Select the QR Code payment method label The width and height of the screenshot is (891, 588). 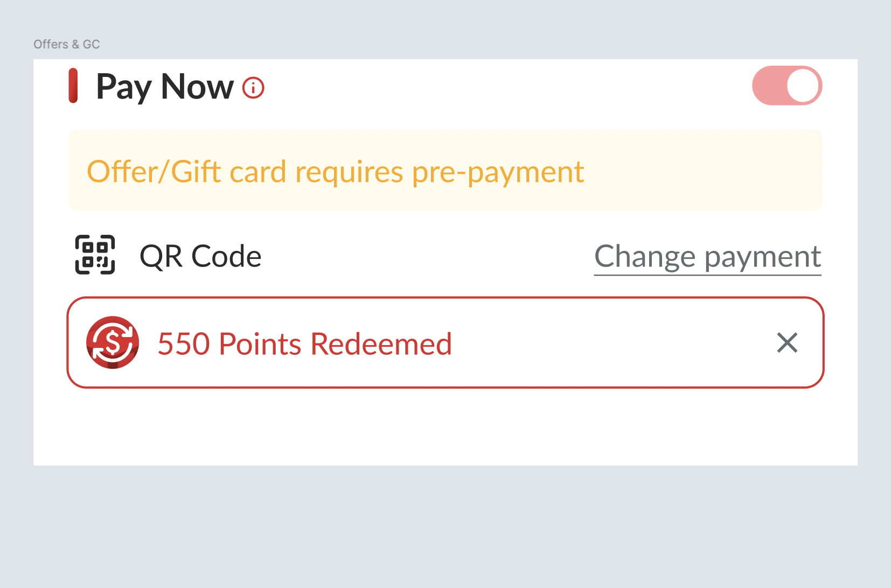(200, 256)
